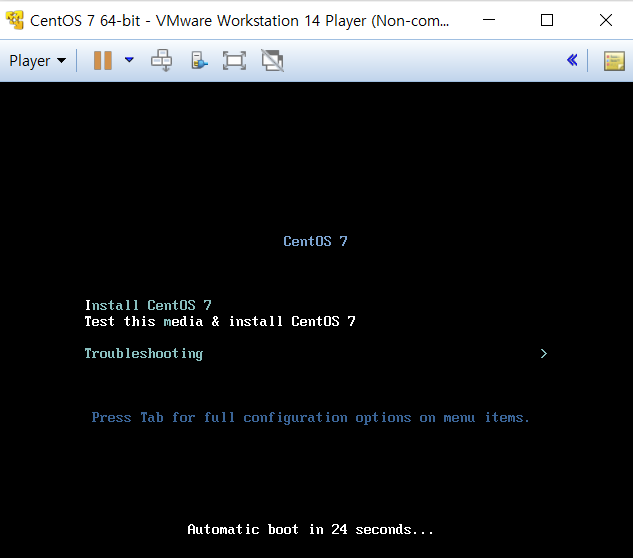Image resolution: width=633 pixels, height=558 pixels.
Task: Click the Press Tab hint text
Action: click(310, 417)
